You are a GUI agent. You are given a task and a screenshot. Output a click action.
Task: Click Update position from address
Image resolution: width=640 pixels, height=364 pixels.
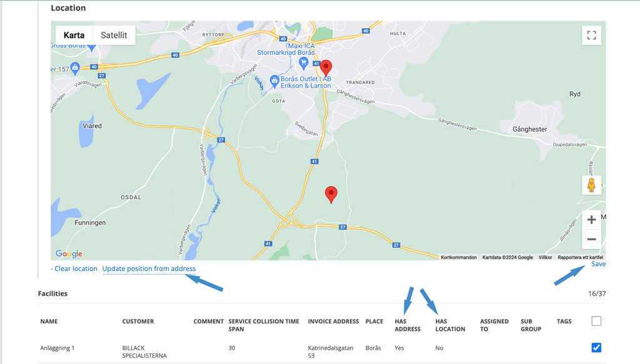149,268
